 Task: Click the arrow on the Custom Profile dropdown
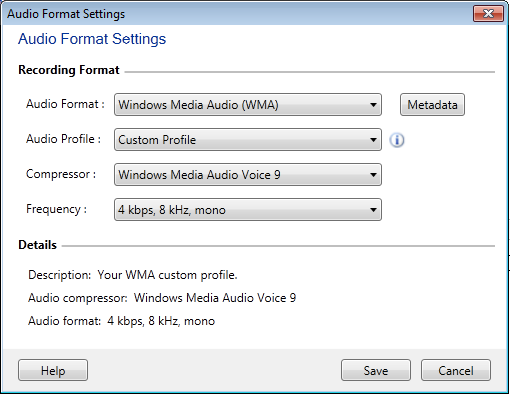pyautogui.click(x=373, y=140)
